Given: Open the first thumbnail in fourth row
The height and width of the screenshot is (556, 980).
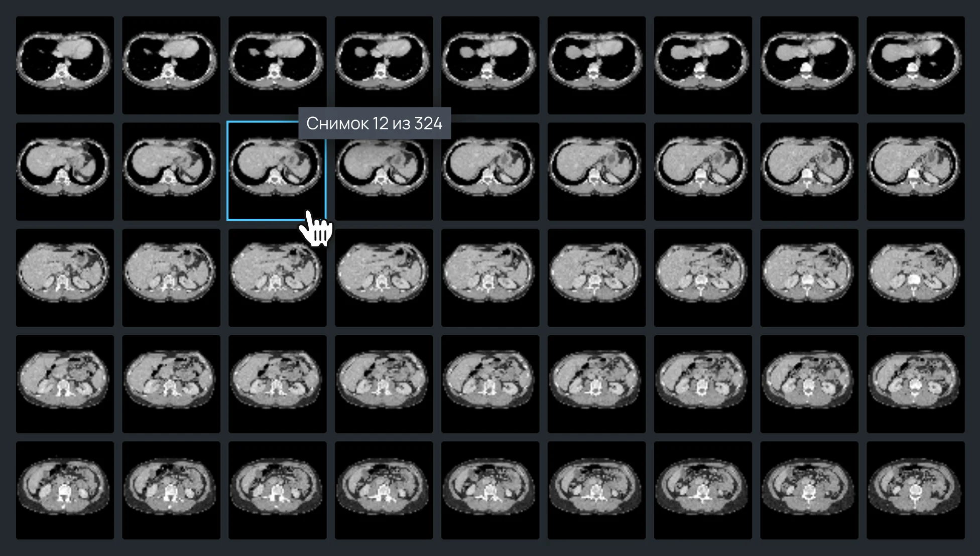Looking at the screenshot, I should (x=65, y=384).
